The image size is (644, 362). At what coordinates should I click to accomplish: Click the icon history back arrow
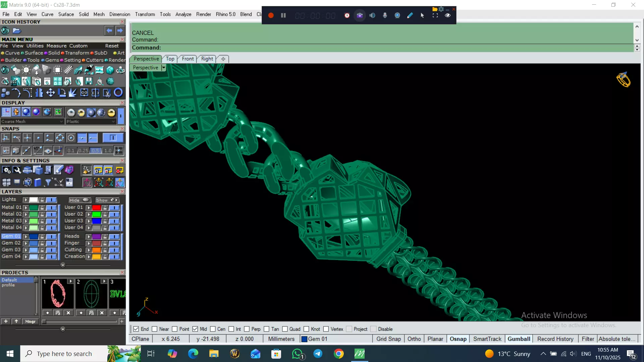click(109, 31)
